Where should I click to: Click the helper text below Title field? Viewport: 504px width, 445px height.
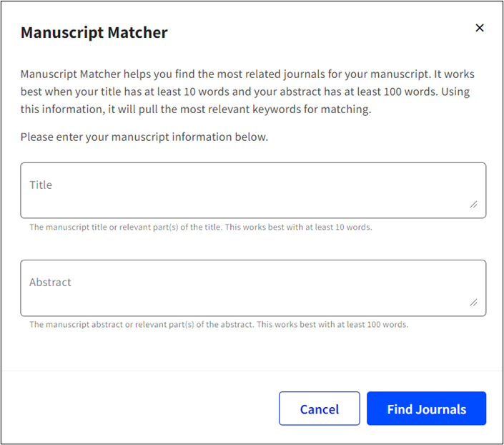(x=201, y=228)
